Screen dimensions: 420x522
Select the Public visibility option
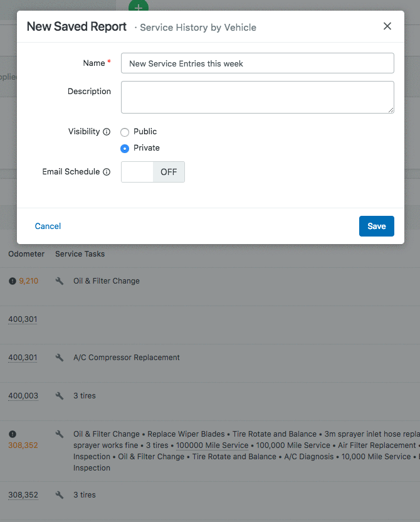[125, 132]
